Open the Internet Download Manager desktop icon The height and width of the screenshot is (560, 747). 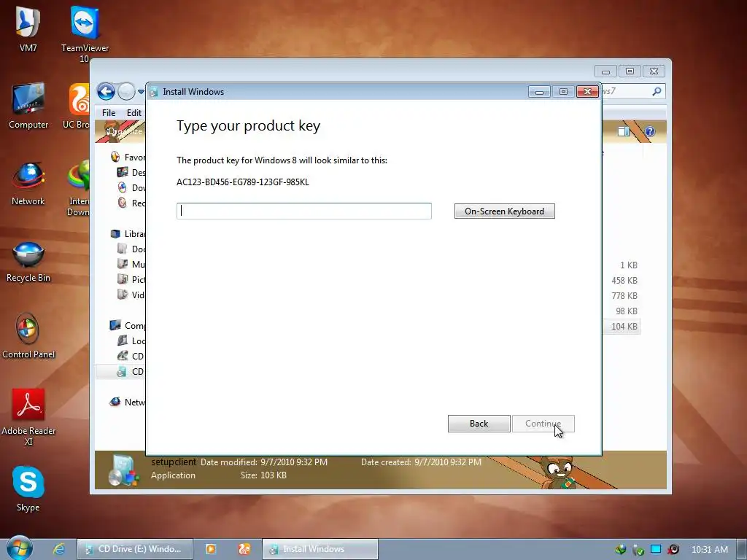(77, 188)
